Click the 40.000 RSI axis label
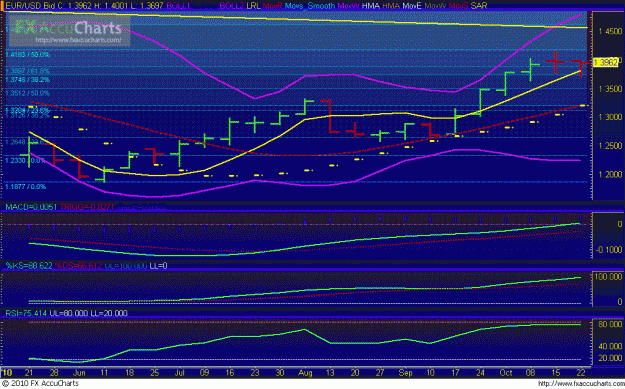Image resolution: width=625 pixels, height=389 pixels. (610, 346)
